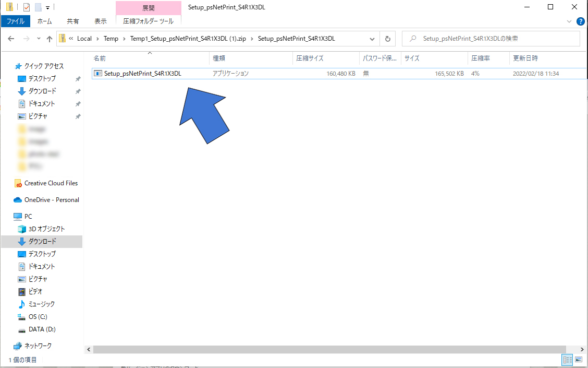Refresh the current folder view
The width and height of the screenshot is (588, 368).
point(387,39)
